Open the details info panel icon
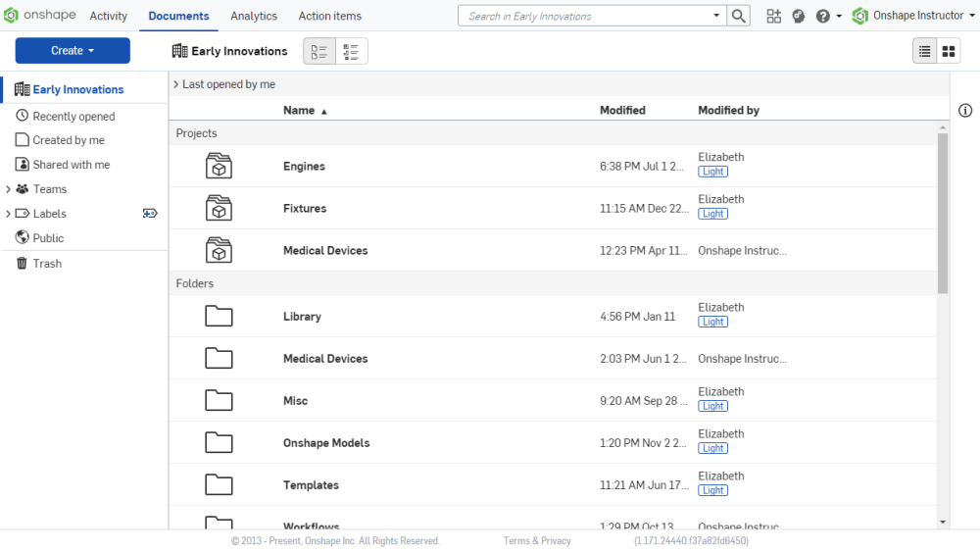This screenshot has height=552, width=980. (x=964, y=111)
